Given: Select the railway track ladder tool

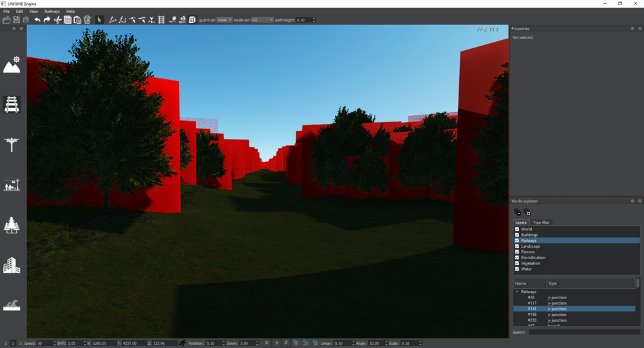Looking at the screenshot, I should (162, 20).
